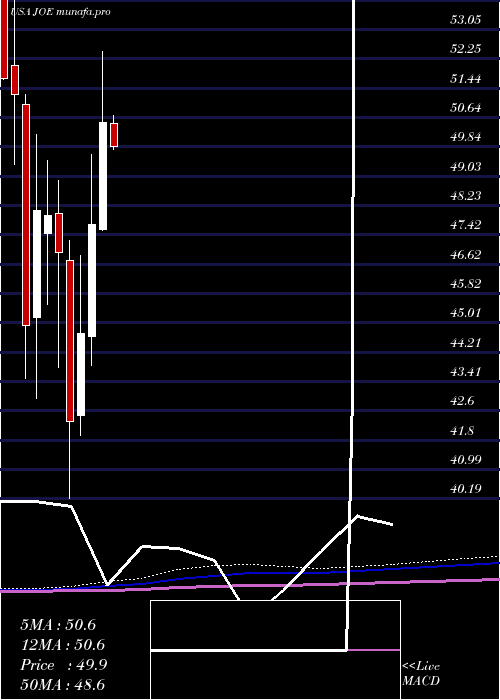This screenshot has height=700, width=500.
Task: Select the 53.05 price axis label
Action: tap(465, 20)
